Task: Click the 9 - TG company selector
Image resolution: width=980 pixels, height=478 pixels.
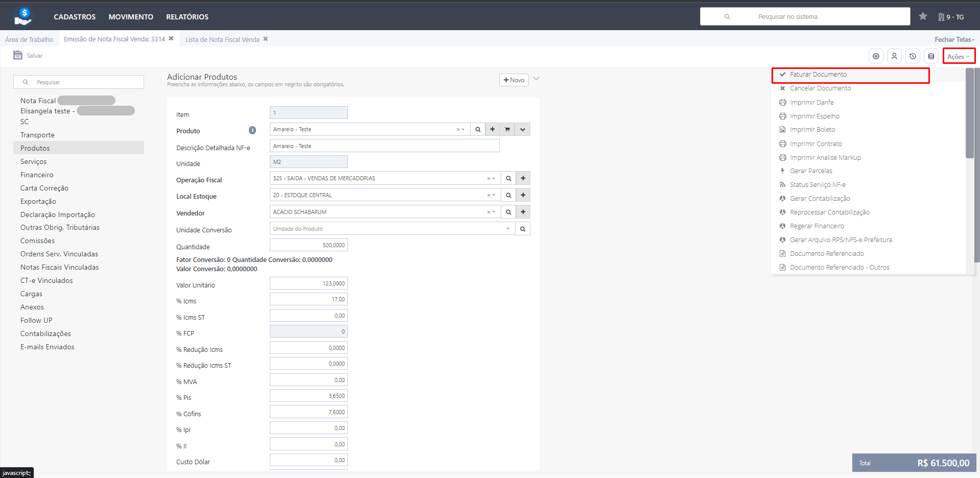Action: tap(951, 17)
